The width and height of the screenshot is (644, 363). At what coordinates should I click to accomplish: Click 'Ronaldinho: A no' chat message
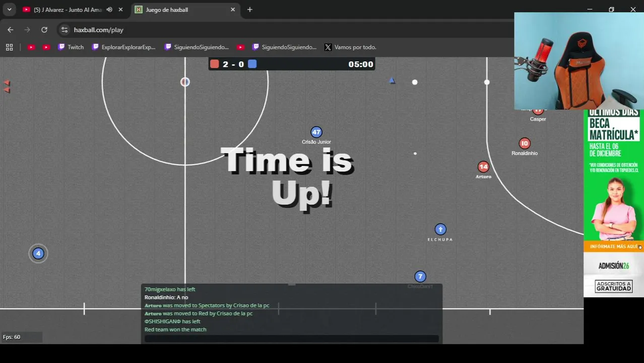[166, 297]
